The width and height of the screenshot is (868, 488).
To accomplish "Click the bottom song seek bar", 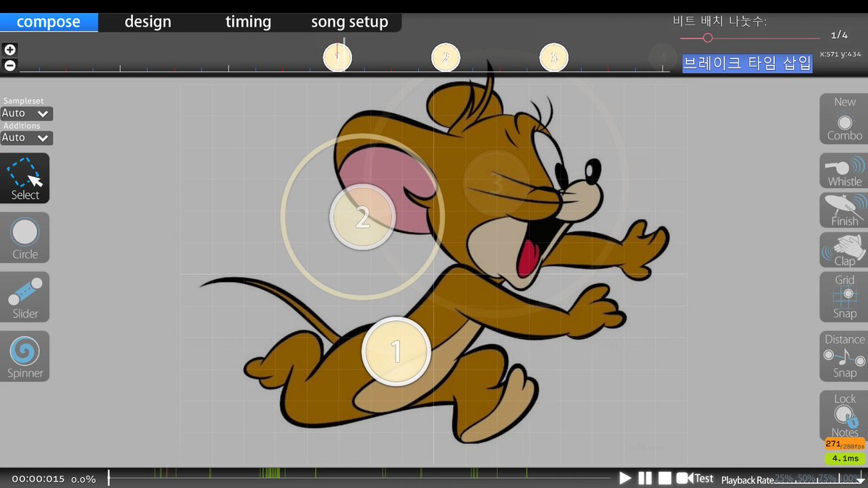I will pyautogui.click(x=359, y=478).
